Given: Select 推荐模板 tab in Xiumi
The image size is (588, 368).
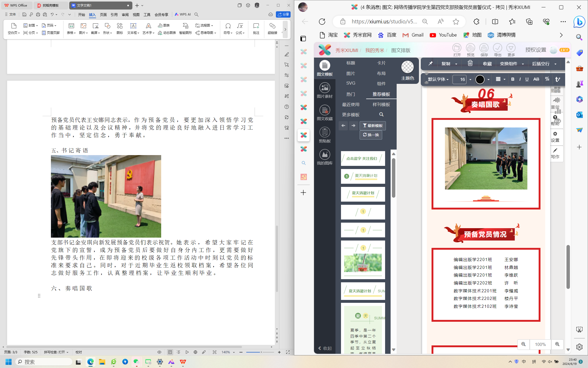Looking at the screenshot, I should click(x=381, y=94).
